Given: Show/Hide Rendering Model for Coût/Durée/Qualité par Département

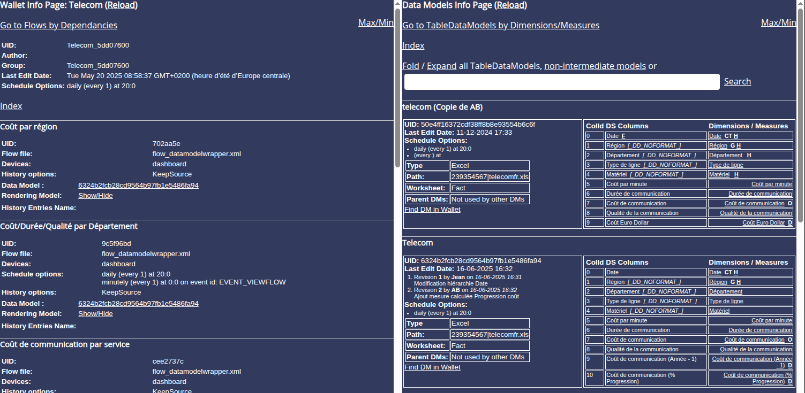Looking at the screenshot, I should point(95,313).
